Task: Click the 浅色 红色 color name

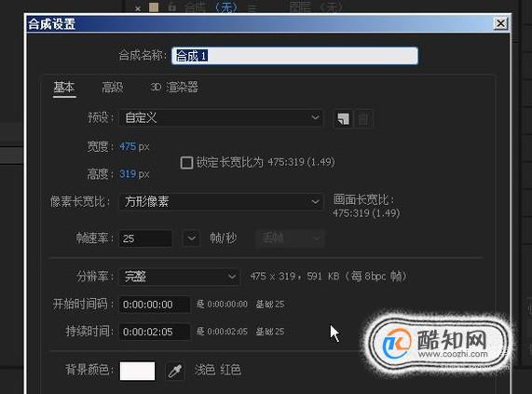Action: (x=218, y=370)
